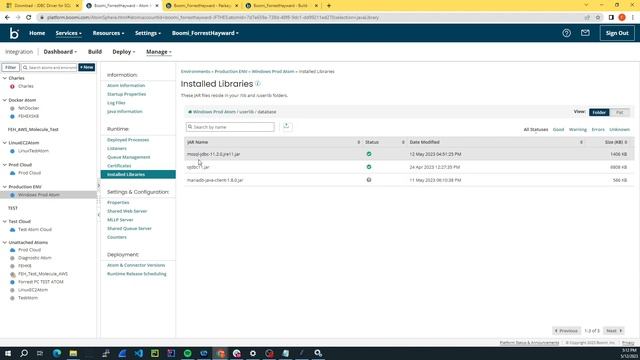Click Production ENV breadcrumb link

pyautogui.click(x=231, y=71)
